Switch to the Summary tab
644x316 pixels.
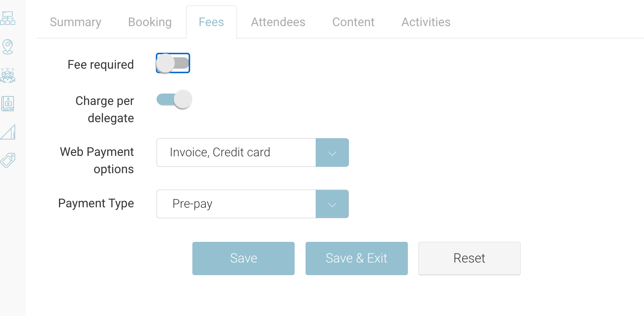(x=75, y=22)
